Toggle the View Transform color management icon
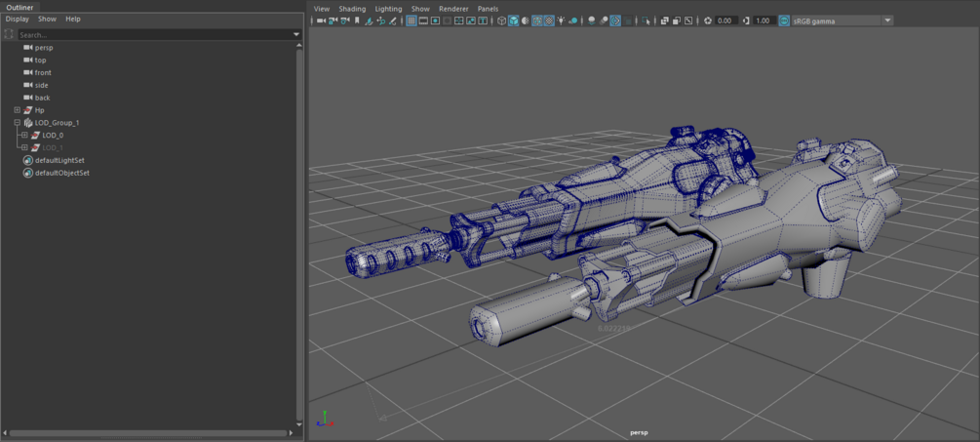 click(x=784, y=20)
